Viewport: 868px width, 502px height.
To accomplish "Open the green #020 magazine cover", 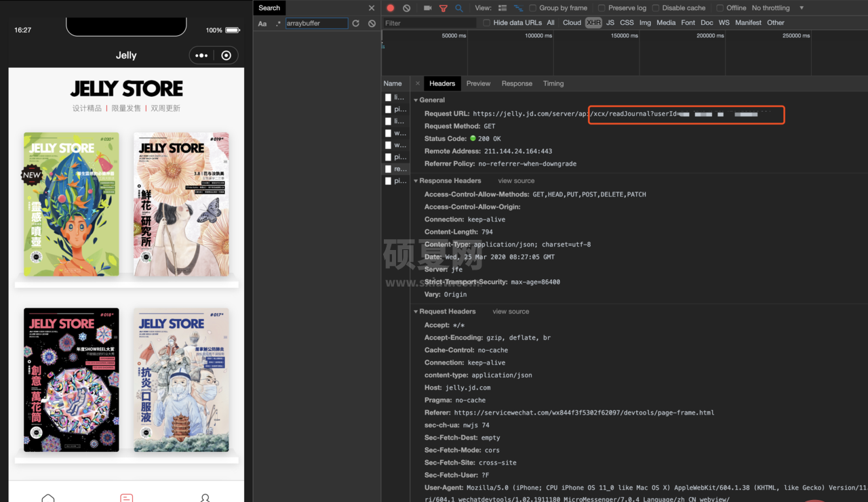I will coord(71,204).
